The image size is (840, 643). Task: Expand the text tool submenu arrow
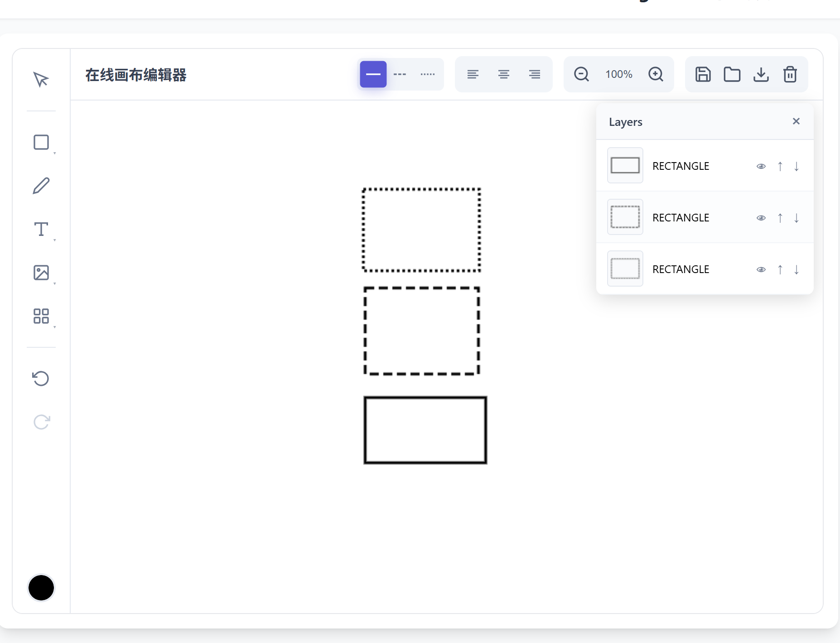tap(55, 240)
